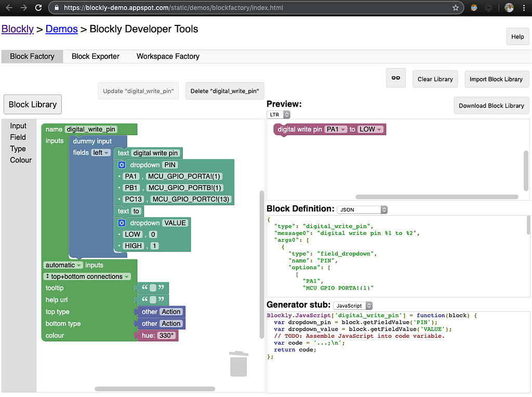Viewport: 532px width, 397px height.
Task: Click the 330° hue angle field
Action: [x=167, y=336]
